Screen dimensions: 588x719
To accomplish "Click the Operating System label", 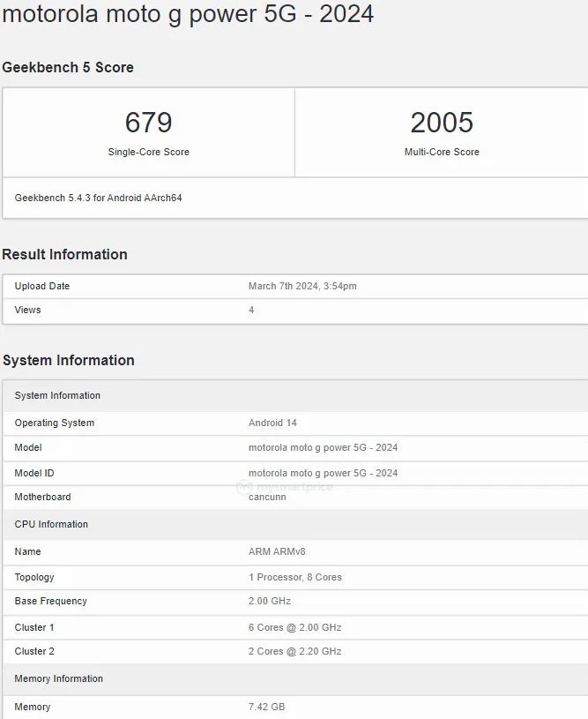I will coord(54,423).
